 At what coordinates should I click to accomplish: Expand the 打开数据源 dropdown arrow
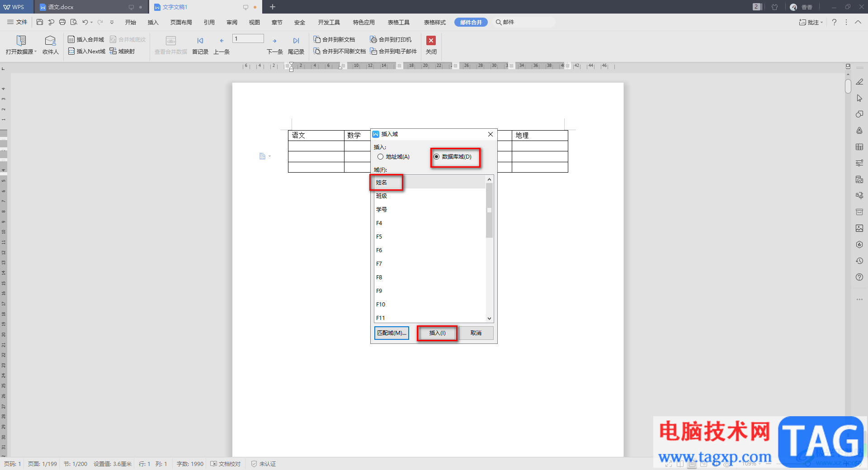click(x=36, y=52)
